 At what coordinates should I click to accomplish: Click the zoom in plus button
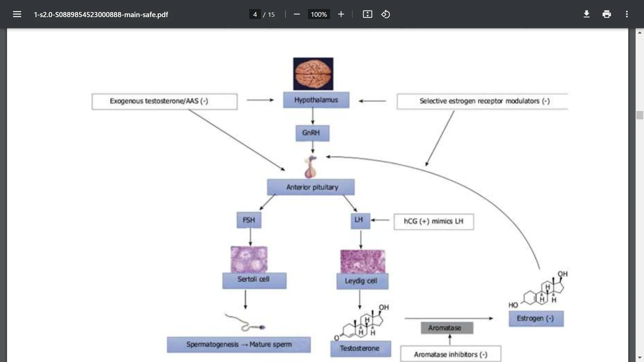(341, 14)
